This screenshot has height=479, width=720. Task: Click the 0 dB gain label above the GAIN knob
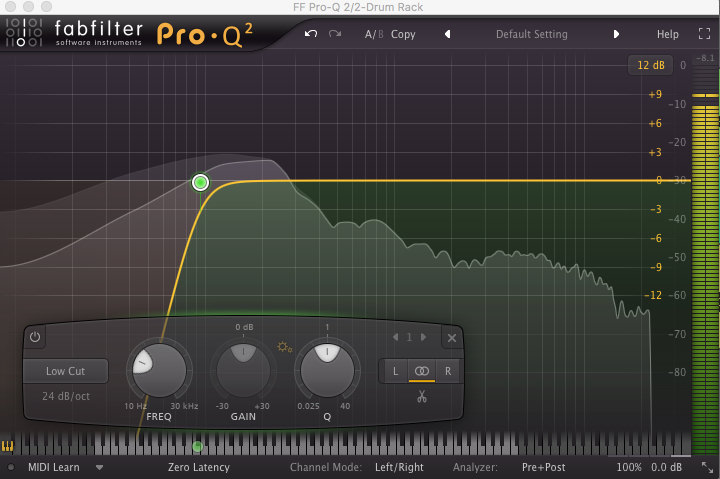(x=244, y=327)
